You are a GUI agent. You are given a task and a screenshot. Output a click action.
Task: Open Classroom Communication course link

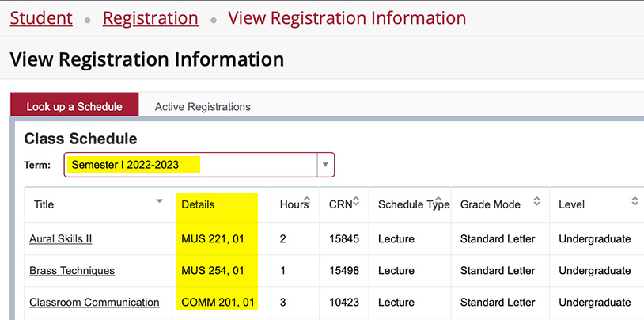coord(94,303)
